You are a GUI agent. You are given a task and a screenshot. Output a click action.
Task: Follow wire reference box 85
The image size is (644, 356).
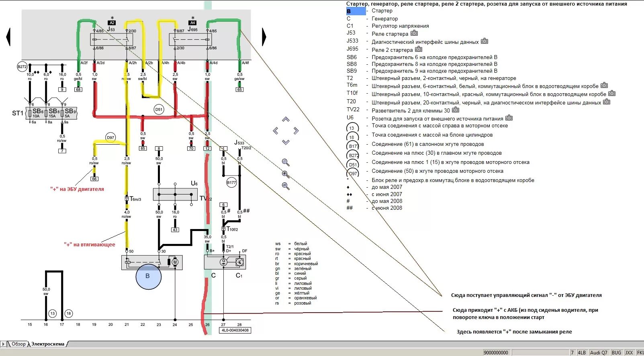(x=143, y=148)
